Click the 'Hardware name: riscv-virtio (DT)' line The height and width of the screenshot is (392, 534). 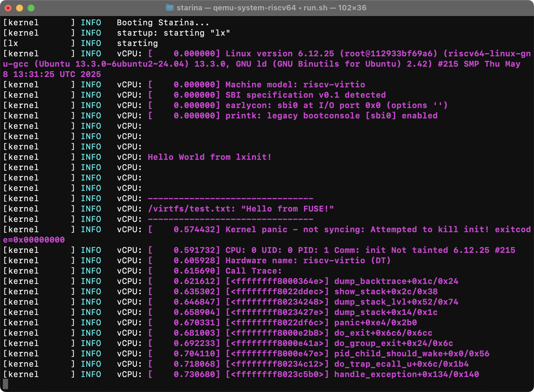click(308, 261)
